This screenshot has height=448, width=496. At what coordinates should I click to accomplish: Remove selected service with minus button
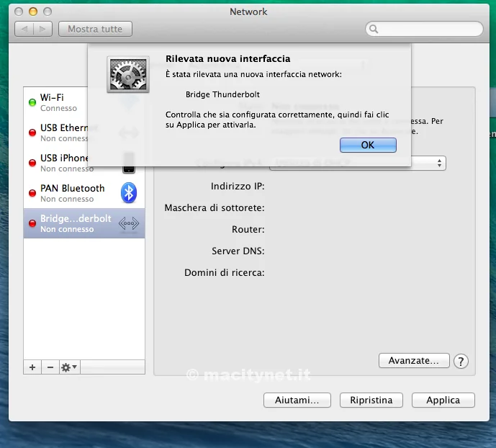point(50,367)
